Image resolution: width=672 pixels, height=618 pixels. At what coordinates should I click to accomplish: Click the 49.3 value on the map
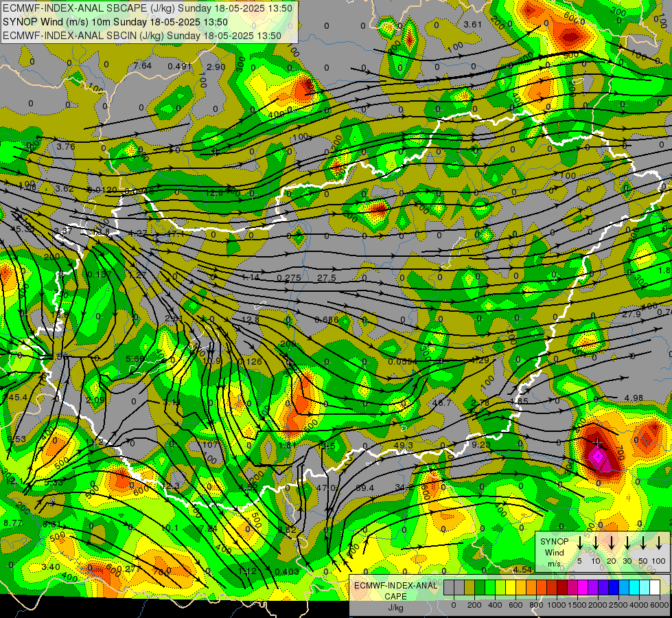coord(403,445)
